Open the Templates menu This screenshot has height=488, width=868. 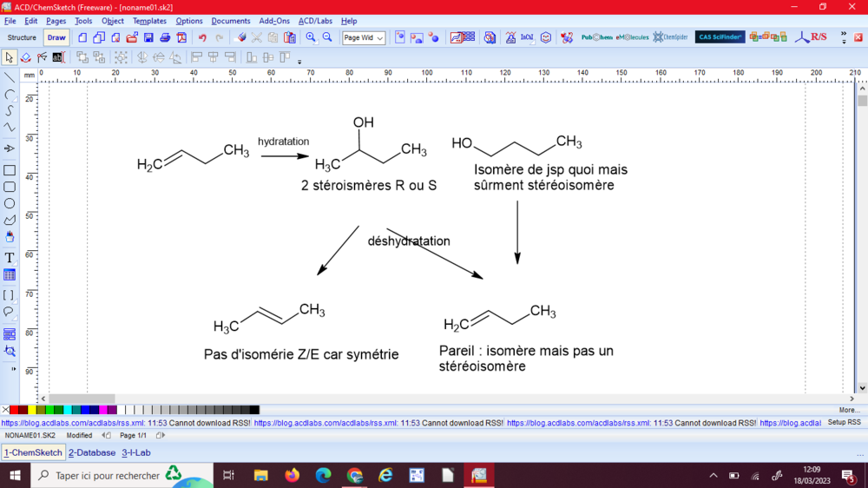pyautogui.click(x=149, y=21)
